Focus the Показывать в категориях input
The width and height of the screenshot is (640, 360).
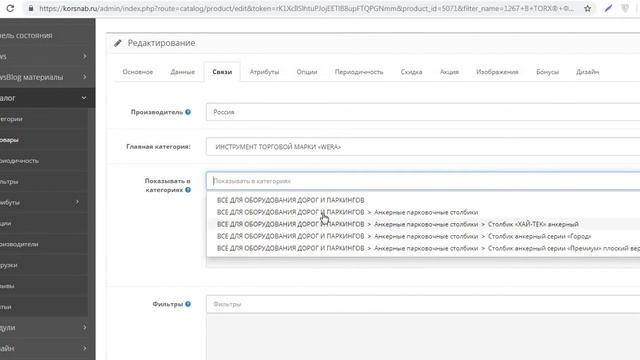point(423,181)
